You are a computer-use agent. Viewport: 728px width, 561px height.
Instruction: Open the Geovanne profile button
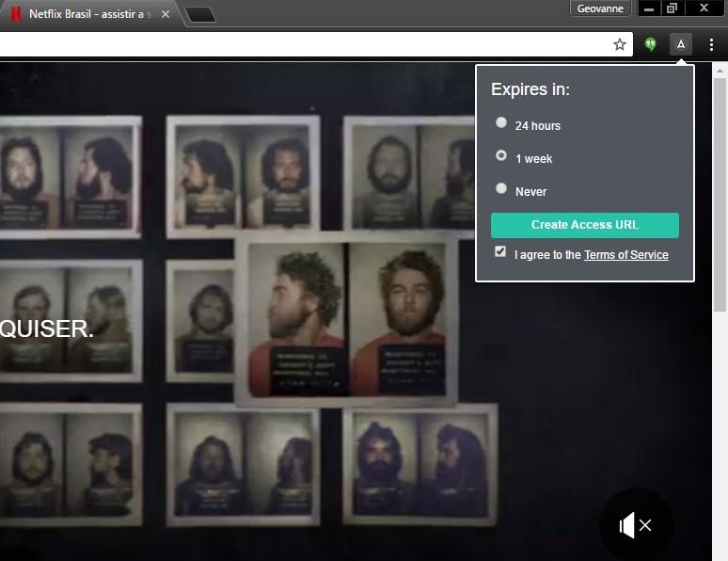coord(600,8)
